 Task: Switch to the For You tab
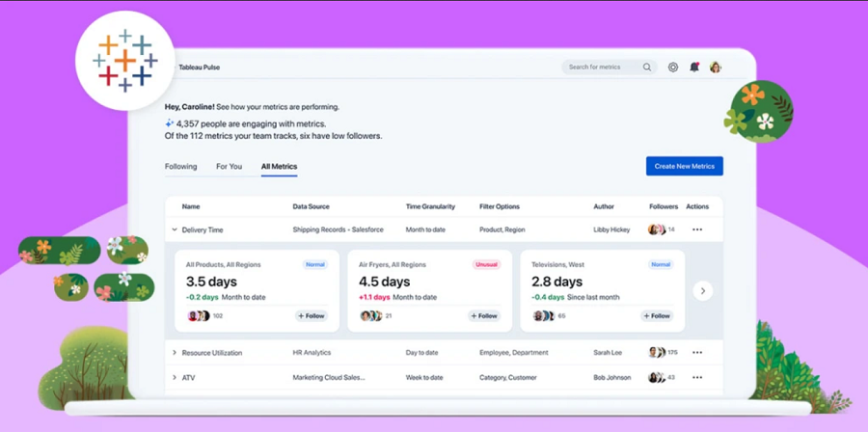[229, 167]
